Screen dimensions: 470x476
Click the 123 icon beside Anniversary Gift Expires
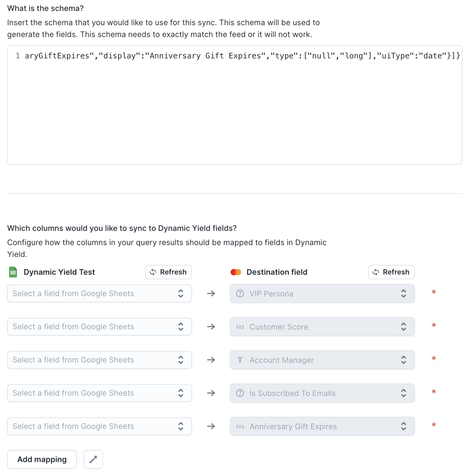coord(240,426)
